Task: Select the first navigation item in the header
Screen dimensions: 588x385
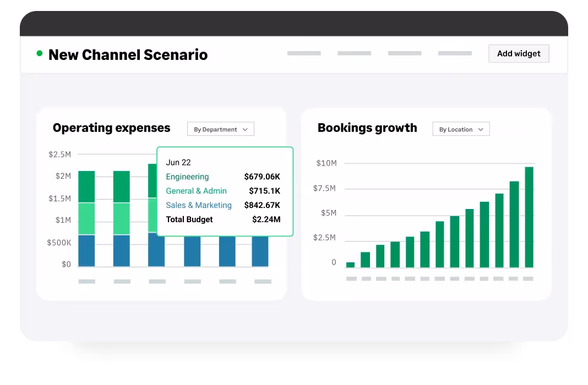Action: pyautogui.click(x=304, y=53)
